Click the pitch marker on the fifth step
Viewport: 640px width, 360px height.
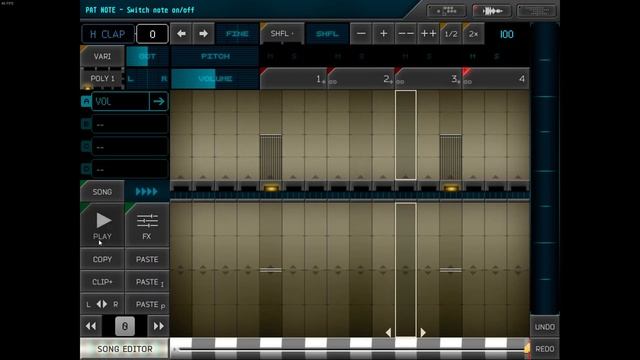click(271, 270)
